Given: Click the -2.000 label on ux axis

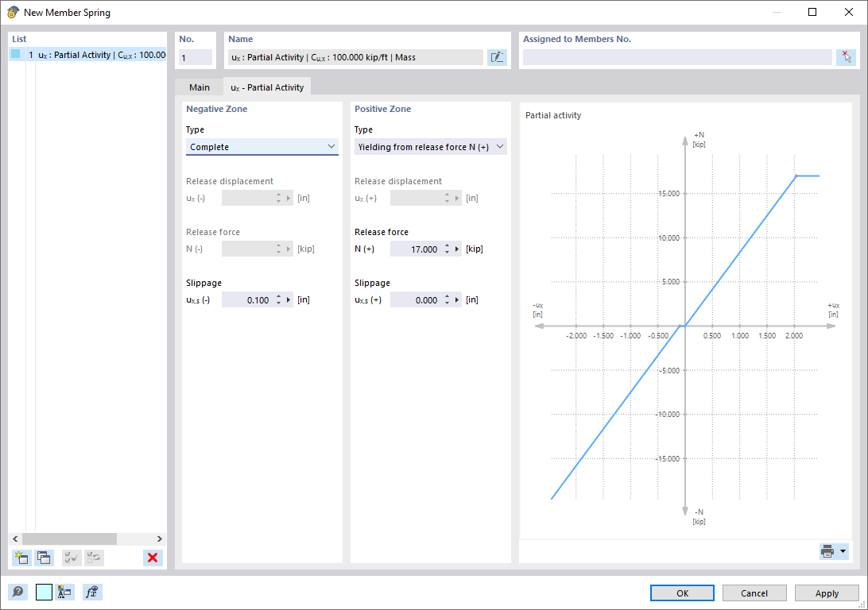Looking at the screenshot, I should 576,336.
